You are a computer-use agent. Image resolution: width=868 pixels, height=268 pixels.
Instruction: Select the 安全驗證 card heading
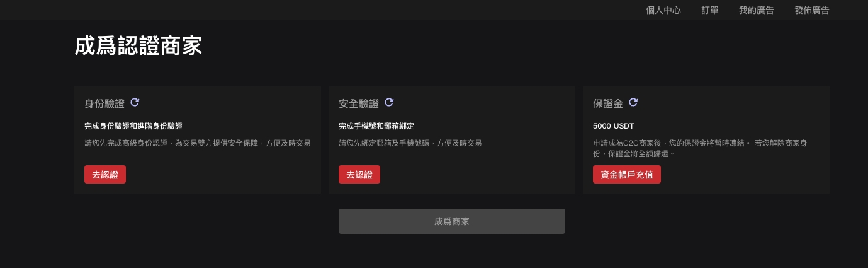(359, 103)
